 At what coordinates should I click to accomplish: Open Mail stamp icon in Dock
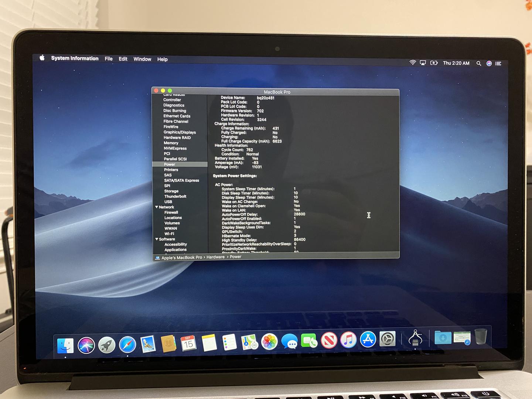pyautogui.click(x=148, y=344)
